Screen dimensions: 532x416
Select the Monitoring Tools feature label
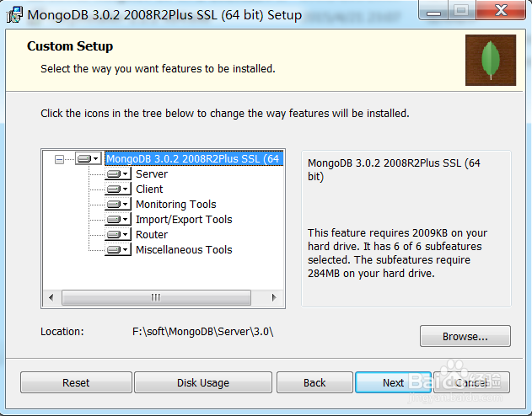point(175,205)
